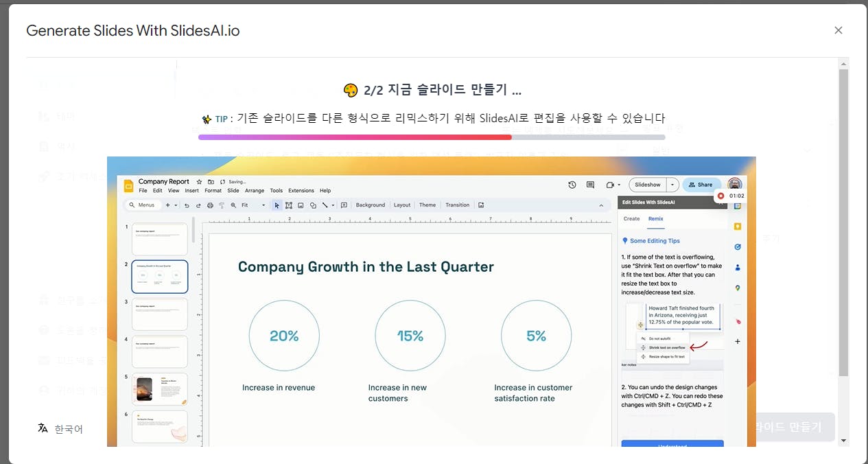Image resolution: width=868 pixels, height=464 pixels.
Task: Click the Add comment icon in the demo toolbar
Action: click(344, 205)
